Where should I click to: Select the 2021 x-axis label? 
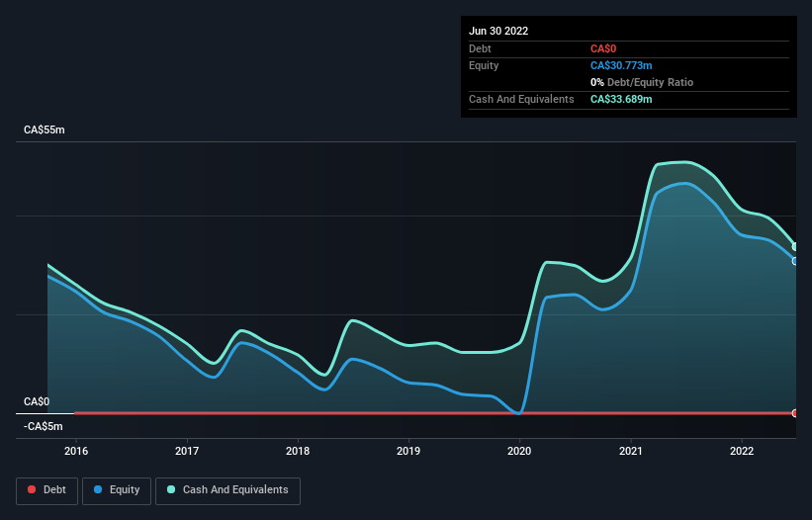point(631,451)
